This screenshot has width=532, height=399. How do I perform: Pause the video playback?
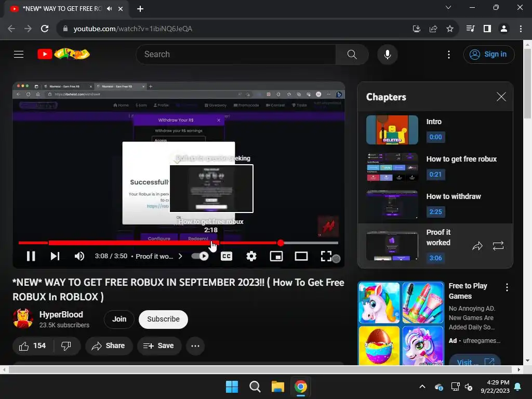pos(31,256)
